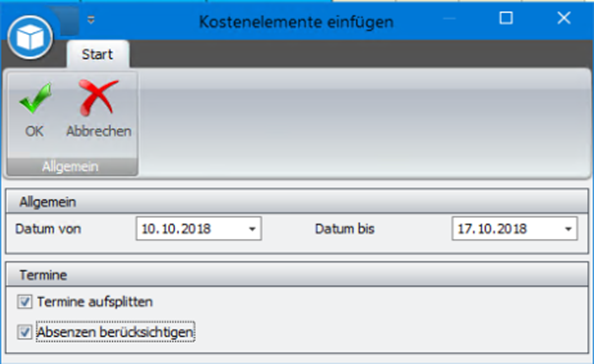Expand the quick access toolbar customize arrow
This screenshot has width=594, height=364.
coord(91,19)
